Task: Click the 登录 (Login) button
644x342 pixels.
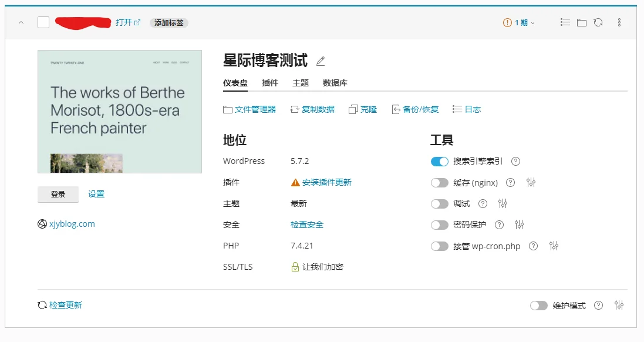Action: tap(58, 195)
